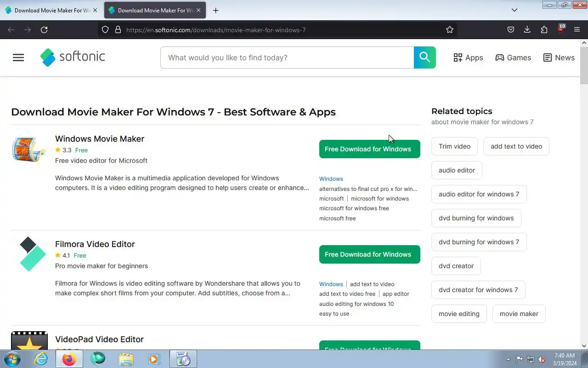Launch Internet Explorer from the taskbar
Screen dimensions: 588x368
pos(41,359)
